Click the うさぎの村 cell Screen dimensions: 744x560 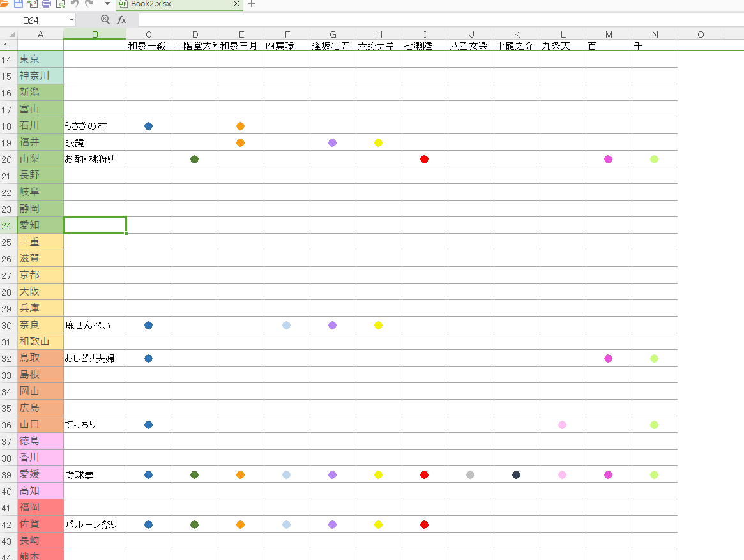(95, 126)
